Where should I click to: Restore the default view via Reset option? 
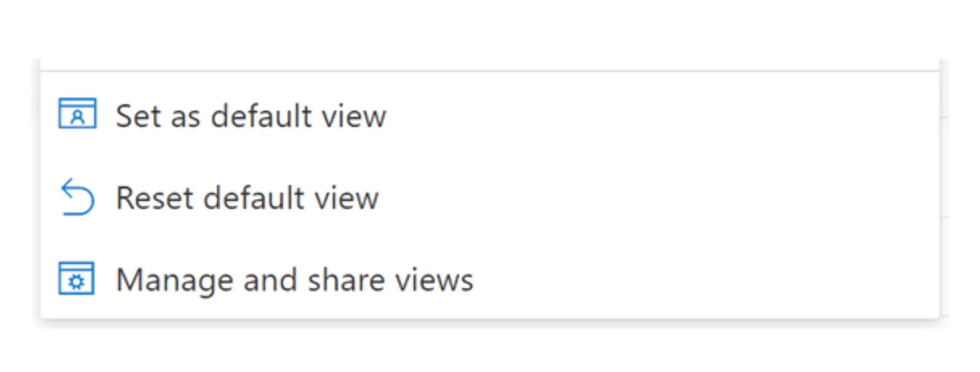coord(490,197)
